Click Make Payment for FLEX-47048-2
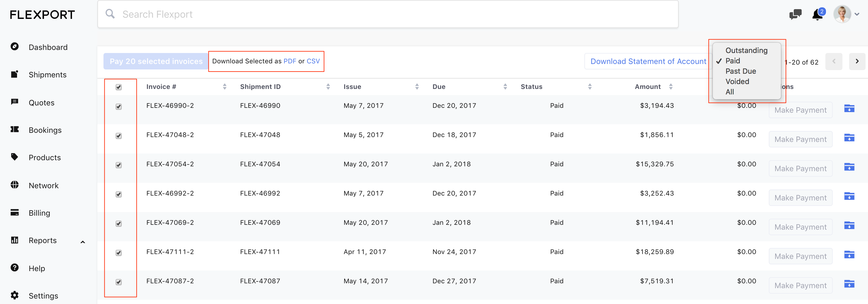 click(800, 139)
